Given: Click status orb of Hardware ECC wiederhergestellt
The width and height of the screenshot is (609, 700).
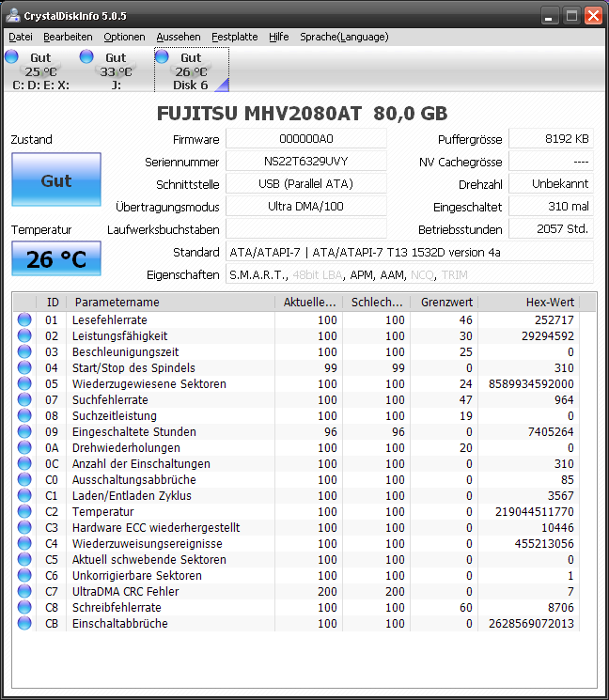Looking at the screenshot, I should tap(24, 527).
